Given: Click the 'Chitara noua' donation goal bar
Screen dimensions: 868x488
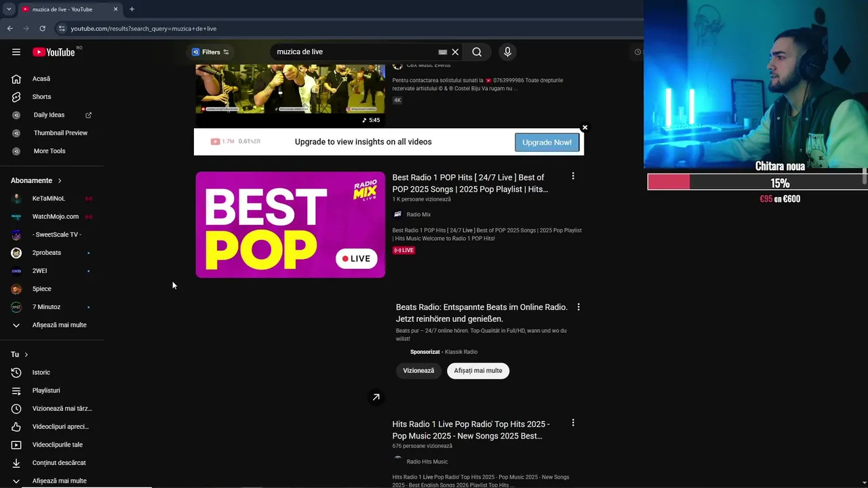Looking at the screenshot, I should pyautogui.click(x=756, y=182).
